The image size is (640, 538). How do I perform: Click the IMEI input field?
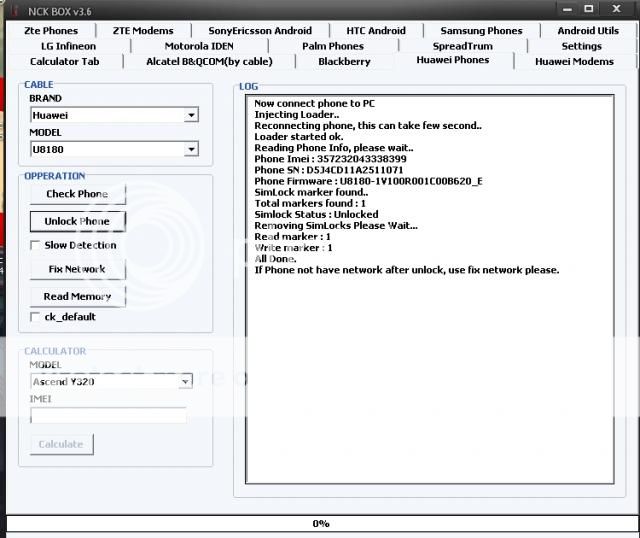coord(108,415)
